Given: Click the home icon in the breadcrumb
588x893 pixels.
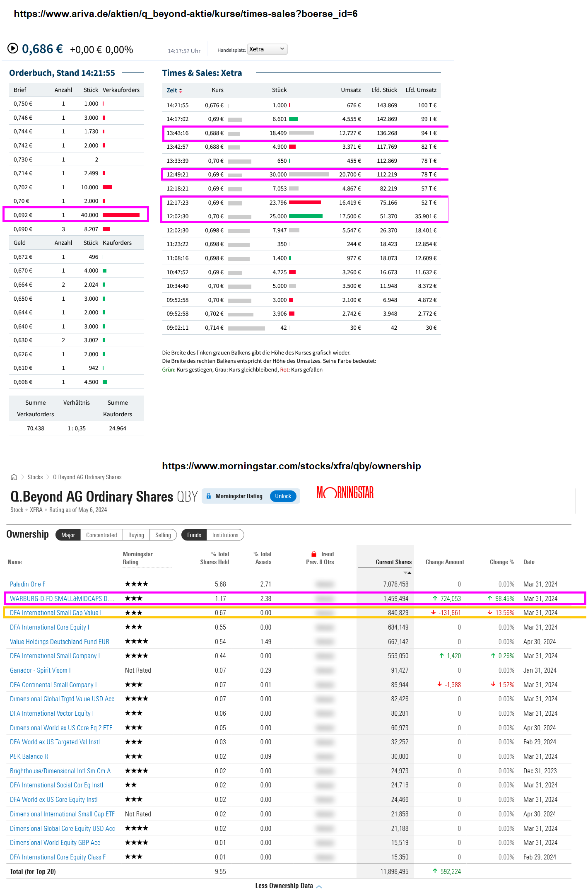Looking at the screenshot, I should coord(14,477).
